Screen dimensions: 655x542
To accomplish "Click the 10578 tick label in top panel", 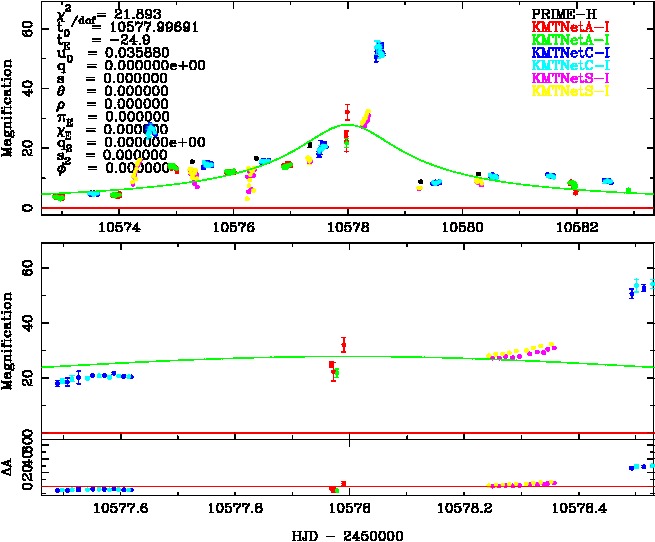I will pyautogui.click(x=347, y=227).
